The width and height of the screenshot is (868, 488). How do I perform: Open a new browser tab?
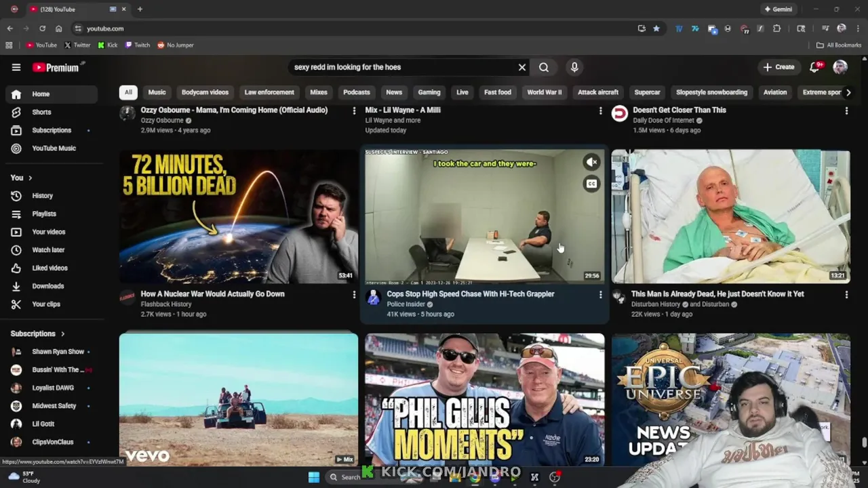click(140, 9)
